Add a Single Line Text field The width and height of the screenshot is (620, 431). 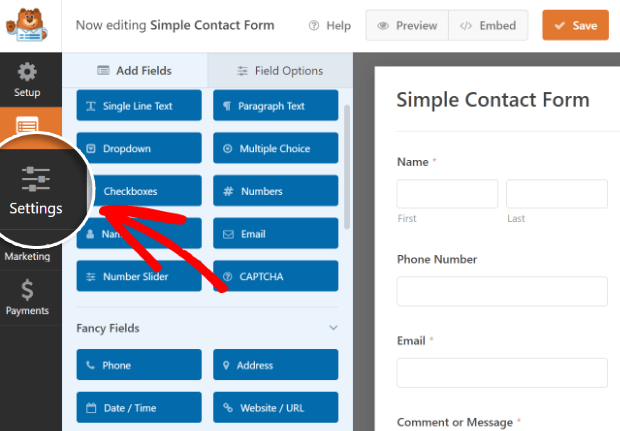138,106
